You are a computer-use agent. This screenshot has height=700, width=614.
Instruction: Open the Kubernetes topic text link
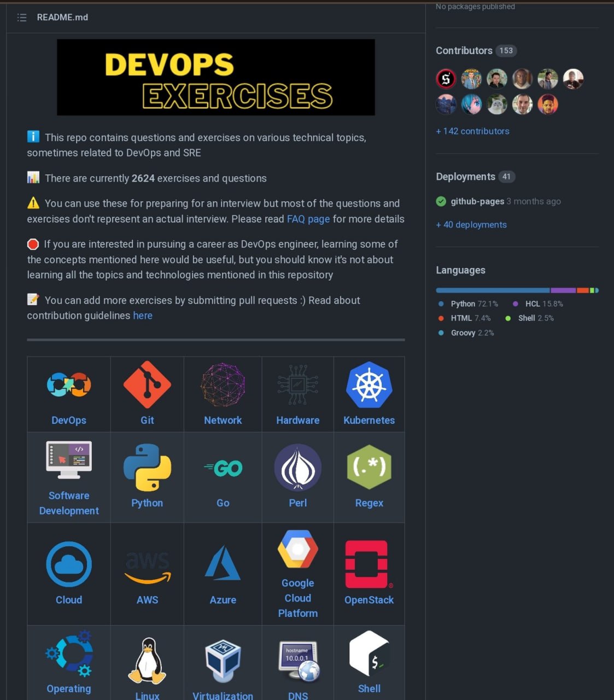click(369, 420)
